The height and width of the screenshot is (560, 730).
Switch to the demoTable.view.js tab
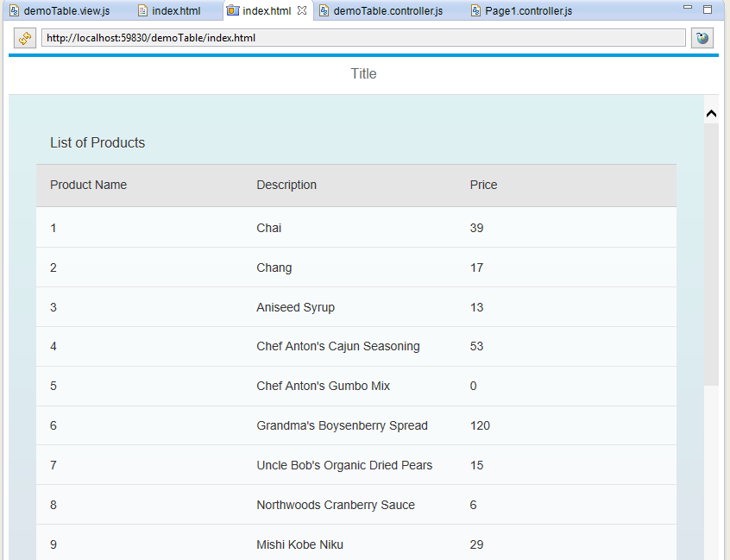66,11
